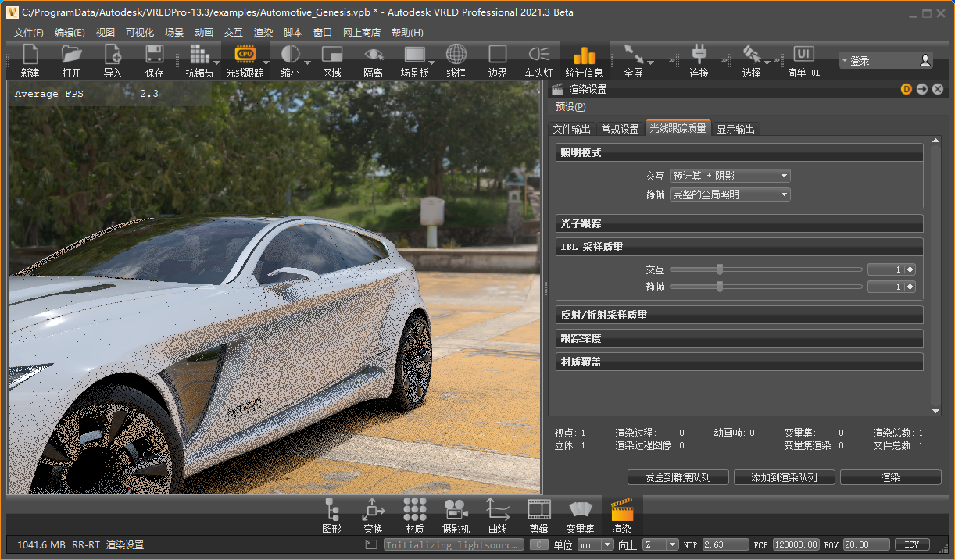Open the still frame (静帧) illumination dropdown

(x=730, y=194)
